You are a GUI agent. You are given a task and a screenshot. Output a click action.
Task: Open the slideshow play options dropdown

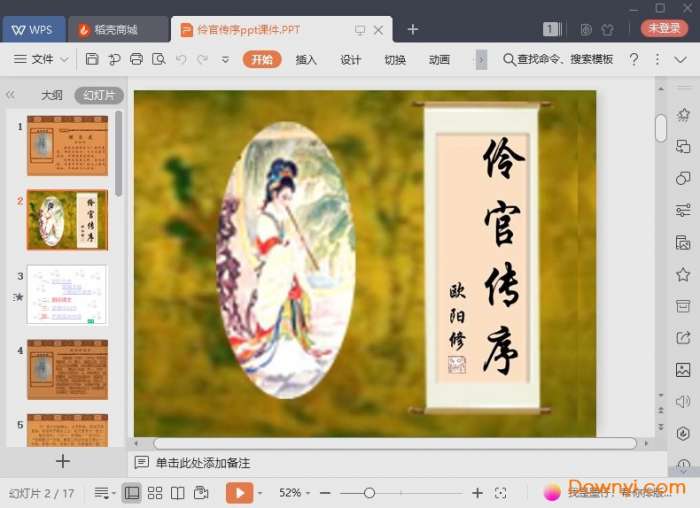pos(260,493)
